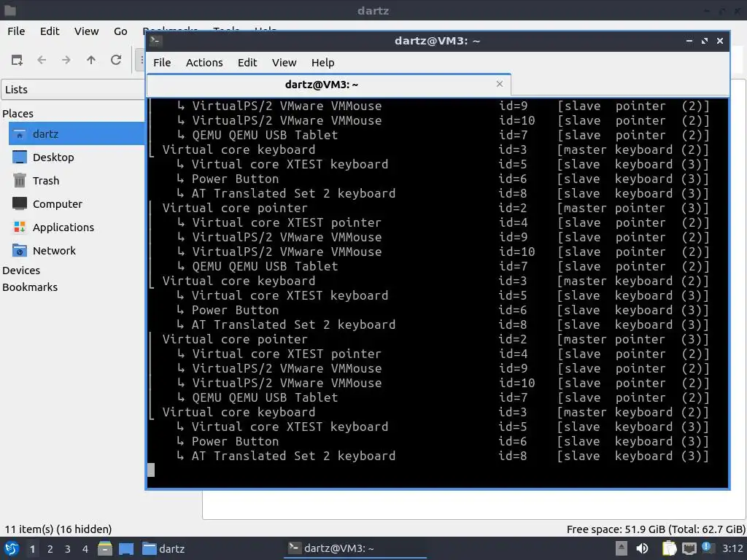Screen dimensions: 747x560
Task: Maximize the terminal window
Action: (704, 41)
